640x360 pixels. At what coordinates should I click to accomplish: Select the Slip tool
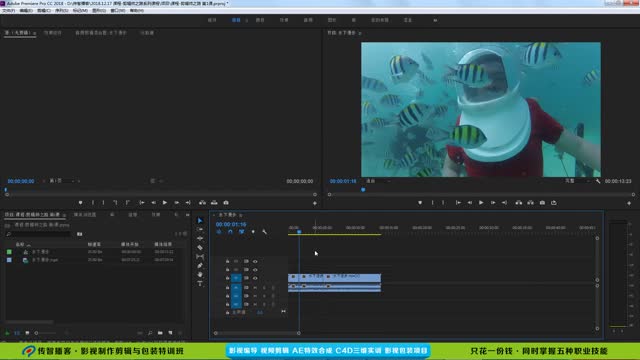(x=200, y=256)
